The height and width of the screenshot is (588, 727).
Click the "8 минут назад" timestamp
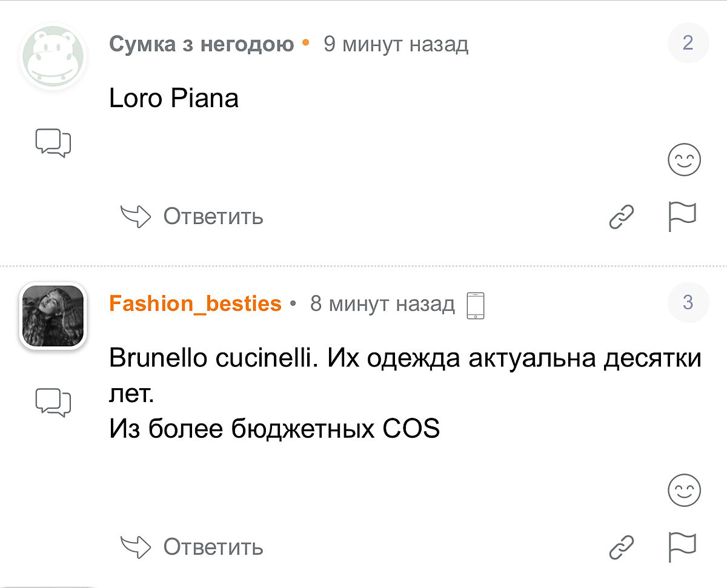tap(382, 303)
